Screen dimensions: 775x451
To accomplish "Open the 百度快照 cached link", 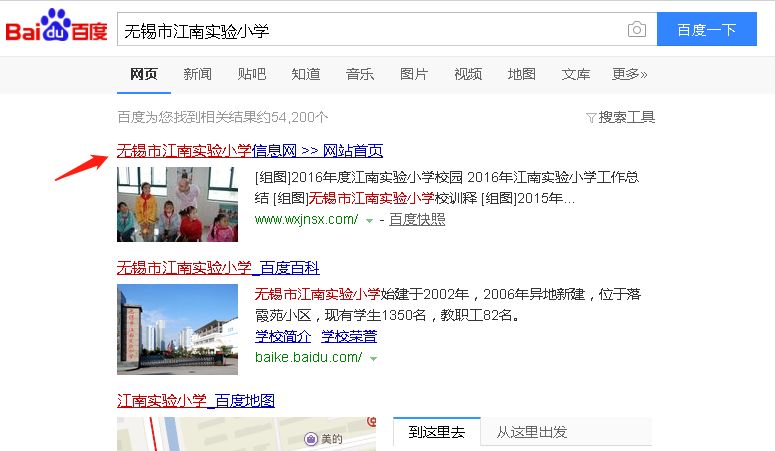I will (x=417, y=219).
